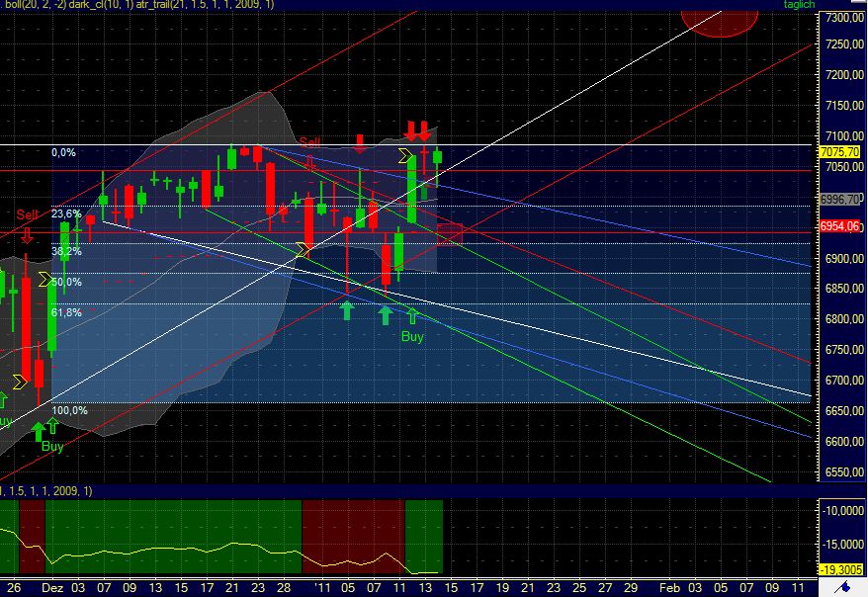Viewport: 868px width, 597px height.
Task: Click the solid green up arrow left of the lower-left Buy label
Action: [x=38, y=432]
